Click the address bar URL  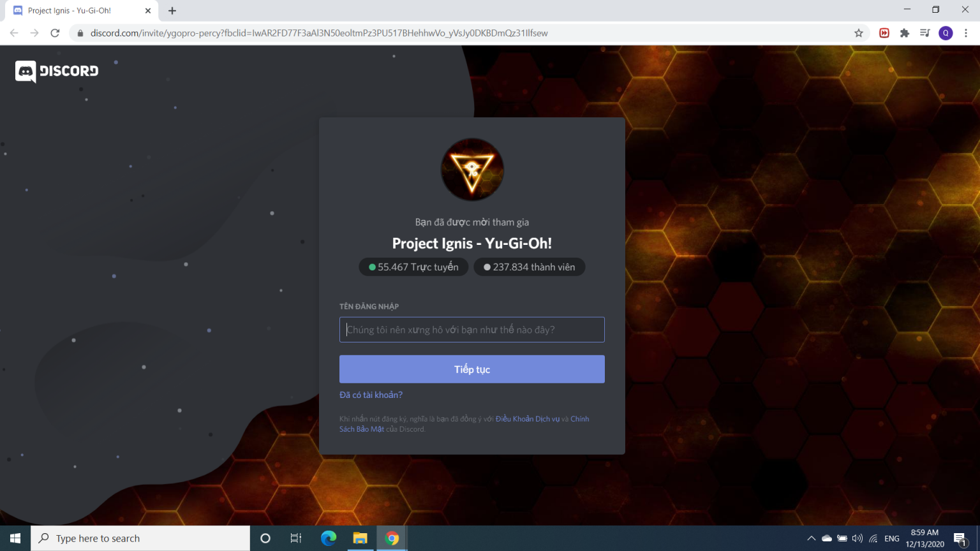click(319, 33)
